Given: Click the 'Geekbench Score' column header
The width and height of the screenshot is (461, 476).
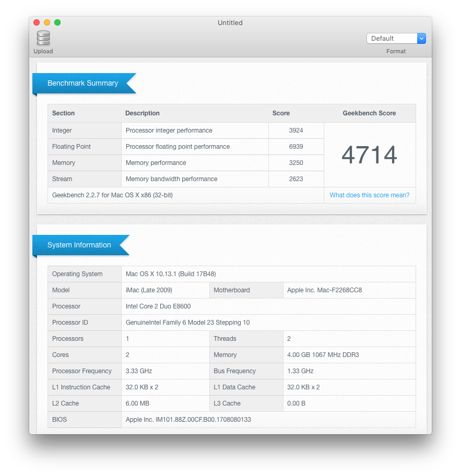Looking at the screenshot, I should (x=369, y=113).
